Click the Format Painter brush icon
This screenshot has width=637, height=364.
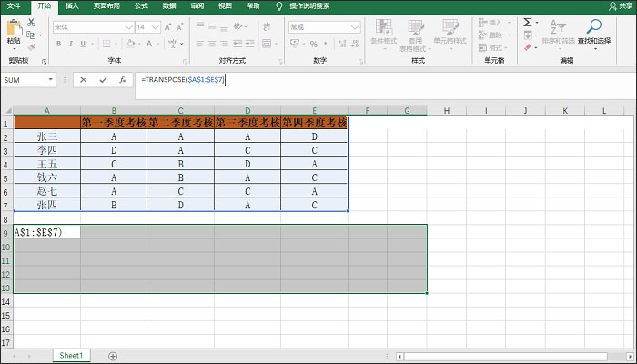[31, 47]
